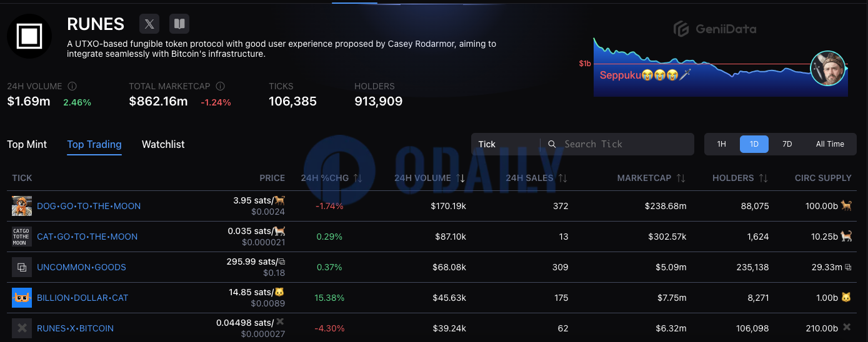Click the market cap chart area
This screenshot has width=868, height=342.
tap(721, 67)
